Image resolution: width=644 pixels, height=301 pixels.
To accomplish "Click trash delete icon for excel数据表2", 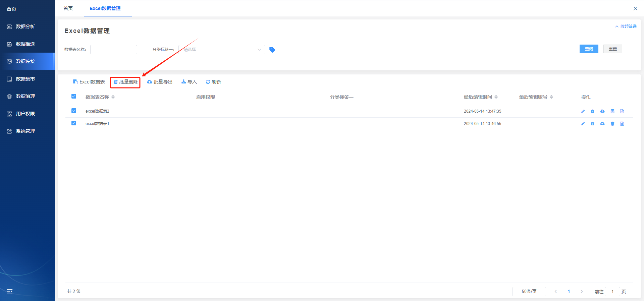I will 593,111.
